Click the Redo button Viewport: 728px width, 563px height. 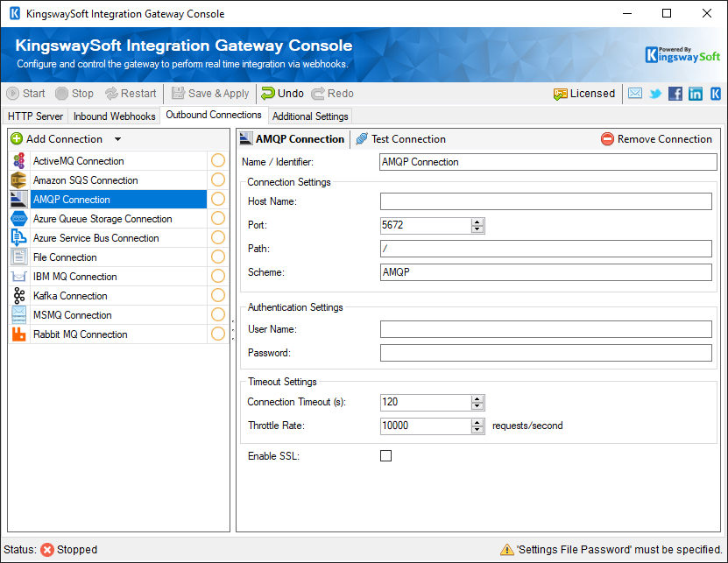[x=332, y=94]
